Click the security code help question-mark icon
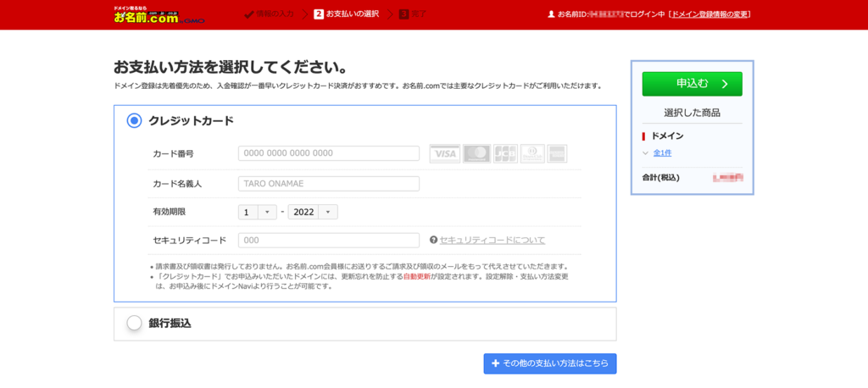 [x=433, y=240]
